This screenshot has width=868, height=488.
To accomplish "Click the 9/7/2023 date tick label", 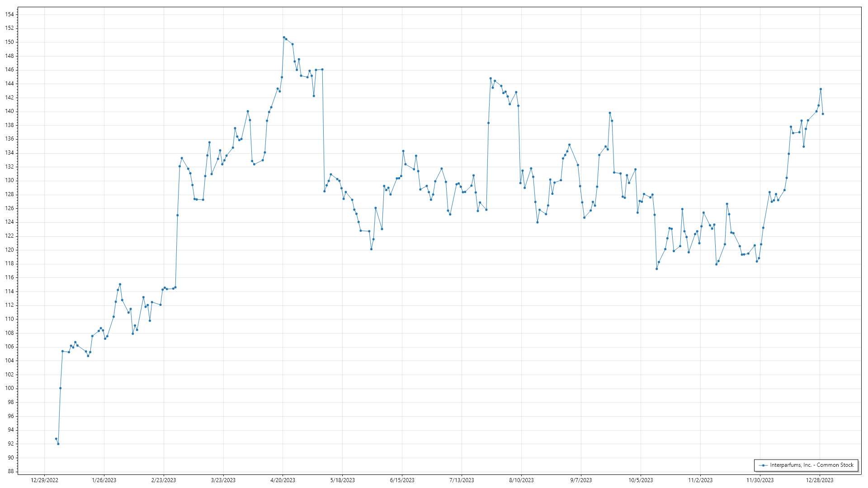I will tap(581, 480).
